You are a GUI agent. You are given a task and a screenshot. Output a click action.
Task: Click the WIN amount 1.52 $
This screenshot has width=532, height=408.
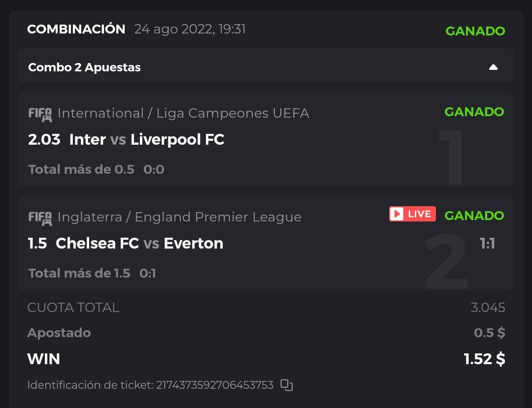click(x=484, y=359)
